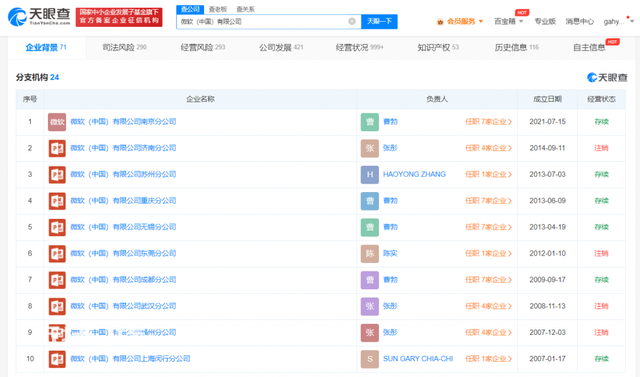The image size is (640, 377).
Task: Click the crown icon beside 会员服务
Action: pyautogui.click(x=440, y=22)
